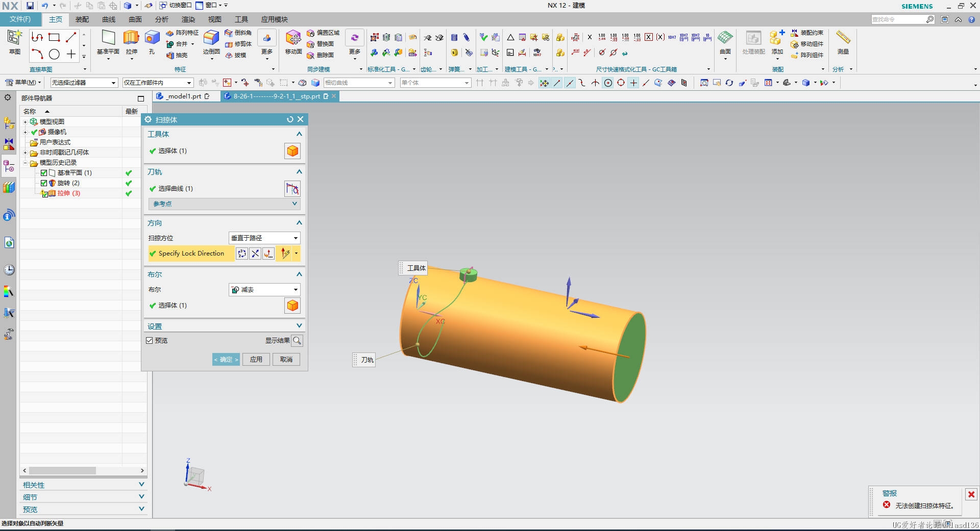Toggle the 基准平面 (1) visibility checkbox
The image size is (980, 531).
click(44, 173)
